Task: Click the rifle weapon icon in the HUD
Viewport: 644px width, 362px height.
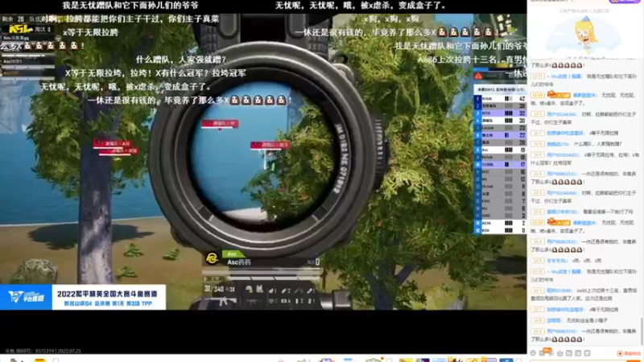Action: tap(222, 301)
